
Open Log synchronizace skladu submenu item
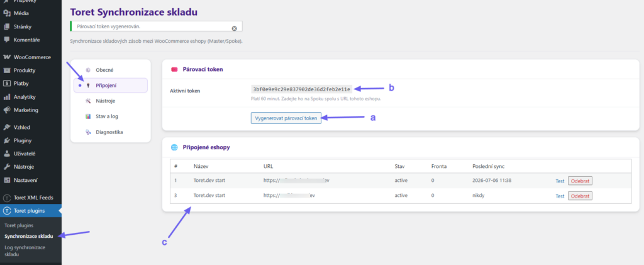[25, 251]
